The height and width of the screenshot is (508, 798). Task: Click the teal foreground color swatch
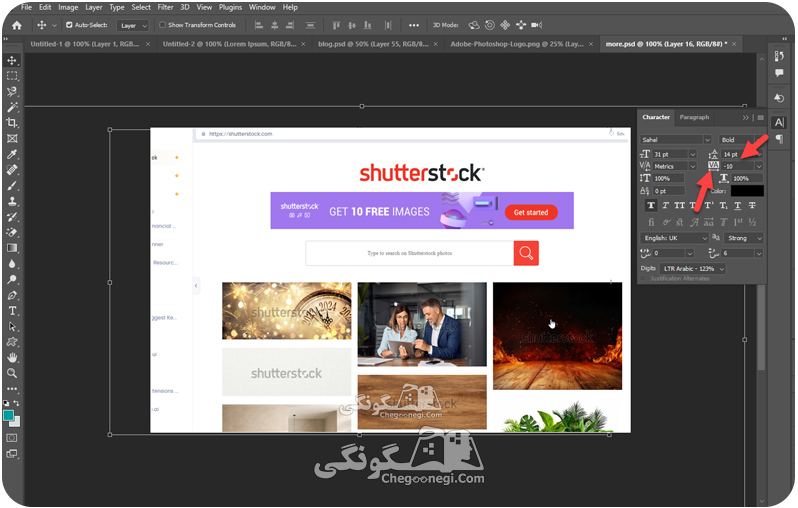(x=8, y=416)
